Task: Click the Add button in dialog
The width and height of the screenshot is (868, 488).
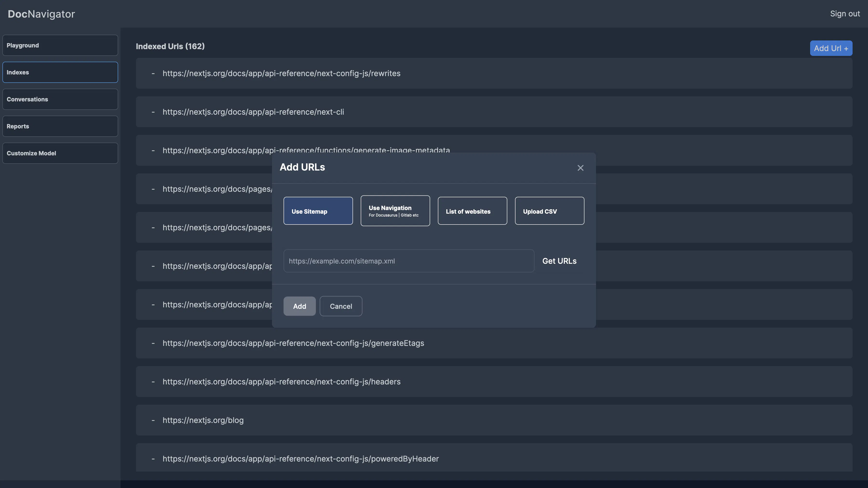Action: point(299,306)
